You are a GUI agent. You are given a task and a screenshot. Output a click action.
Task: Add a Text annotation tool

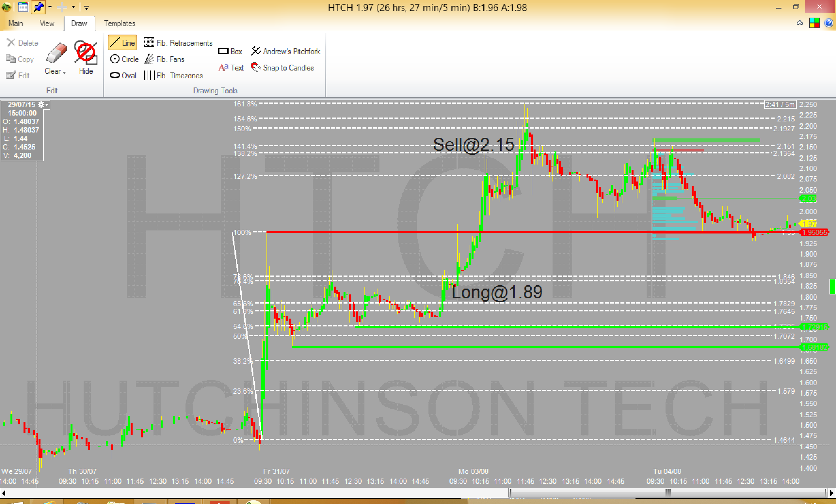231,68
